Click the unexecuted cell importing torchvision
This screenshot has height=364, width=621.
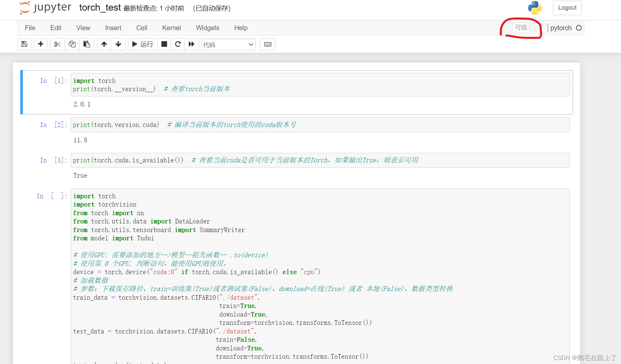[x=320, y=276]
